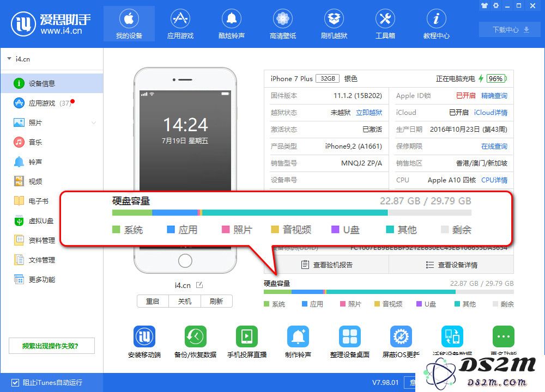Open the 高清壁纸 tab
This screenshot has height=392, width=545.
(x=282, y=24)
